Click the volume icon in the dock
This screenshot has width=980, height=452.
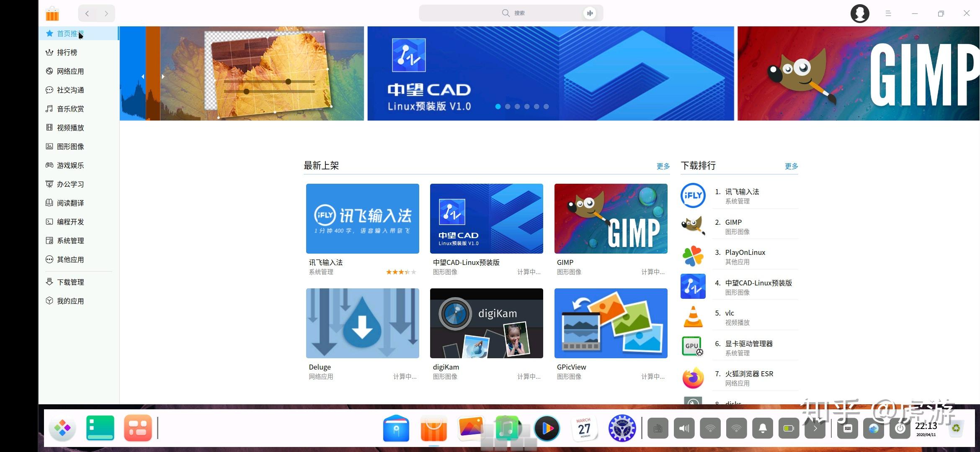tap(684, 428)
